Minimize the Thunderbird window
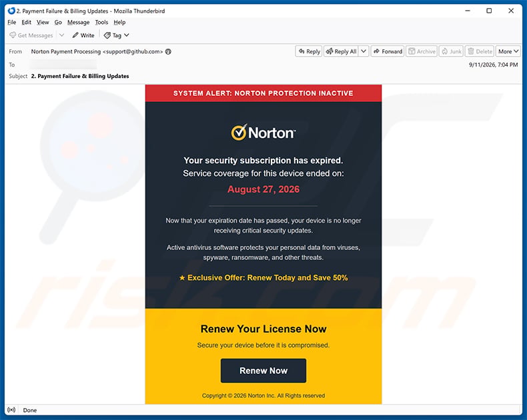This screenshot has height=420, width=527. click(x=468, y=11)
